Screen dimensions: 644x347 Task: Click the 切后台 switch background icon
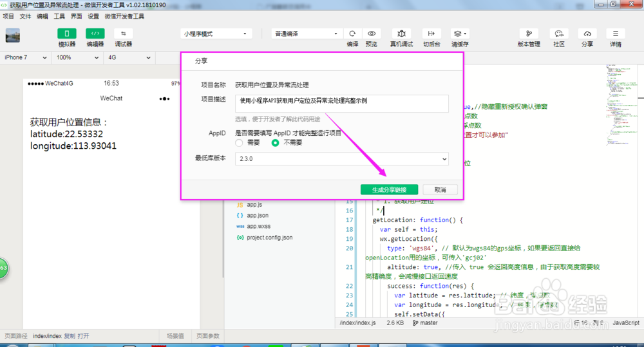(431, 33)
